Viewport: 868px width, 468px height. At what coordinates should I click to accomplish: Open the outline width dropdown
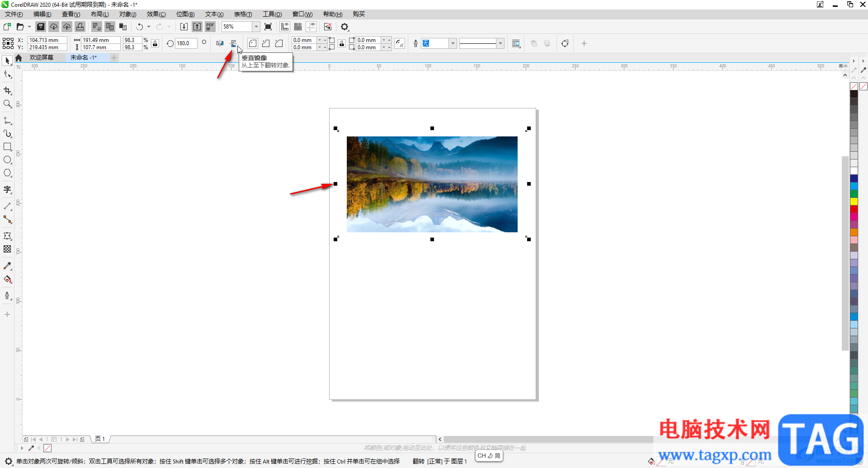(x=453, y=43)
